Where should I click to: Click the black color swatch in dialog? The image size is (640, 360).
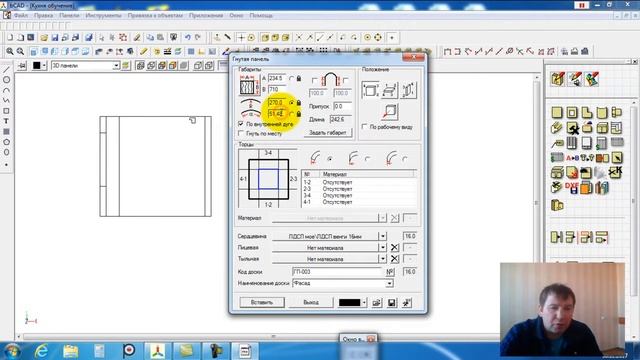coord(350,302)
